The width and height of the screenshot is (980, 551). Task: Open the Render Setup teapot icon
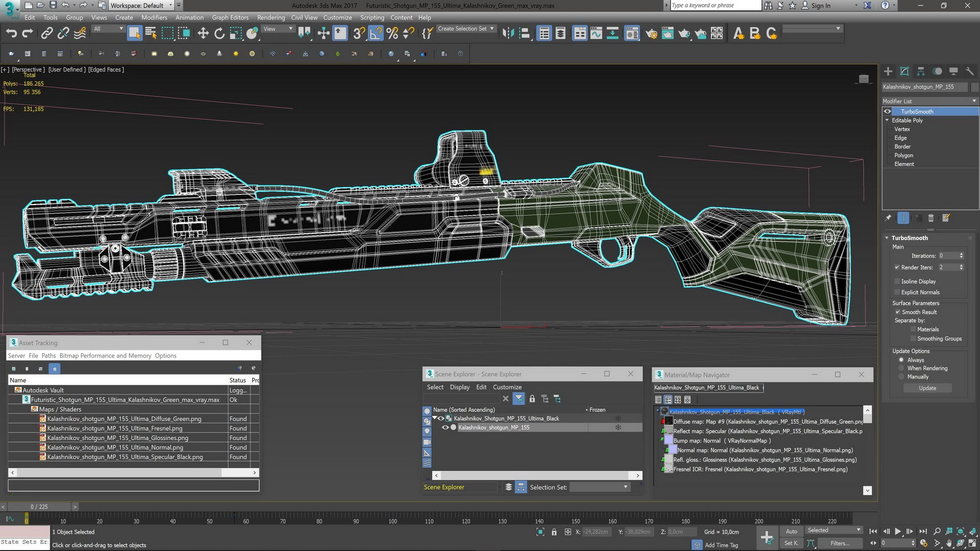651,34
